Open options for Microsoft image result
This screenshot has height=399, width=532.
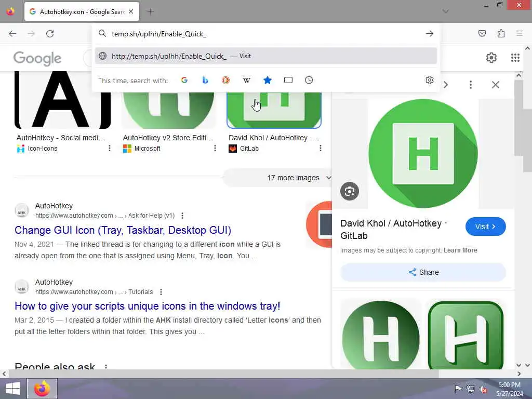tap(215, 148)
